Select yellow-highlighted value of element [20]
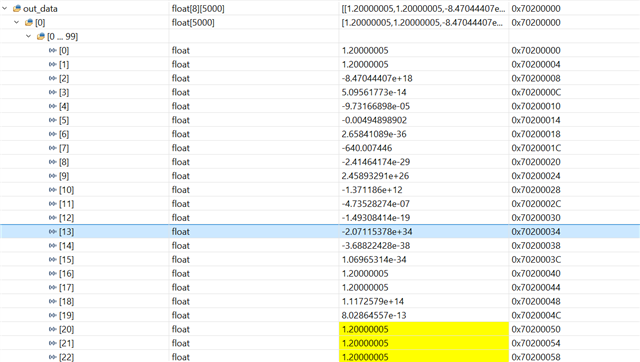640x362 pixels. [x=424, y=329]
